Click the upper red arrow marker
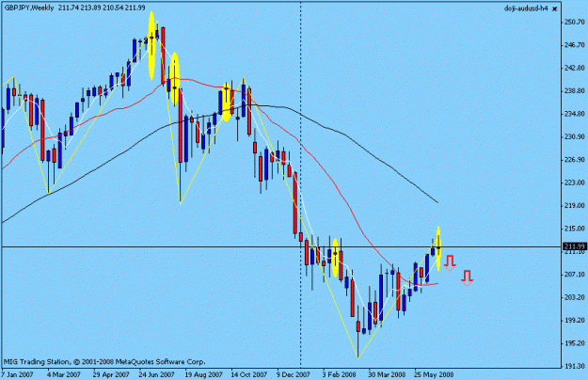Screen dimensions: 588x380 point(450,262)
